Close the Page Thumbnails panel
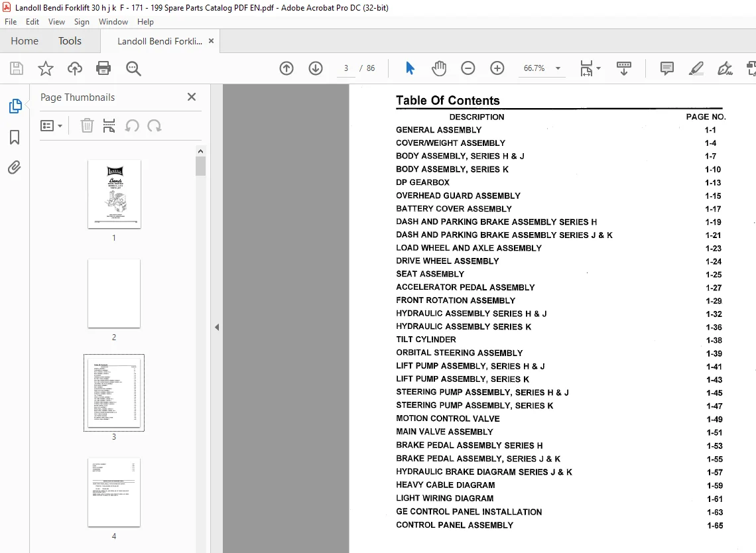756x553 pixels. pos(192,97)
